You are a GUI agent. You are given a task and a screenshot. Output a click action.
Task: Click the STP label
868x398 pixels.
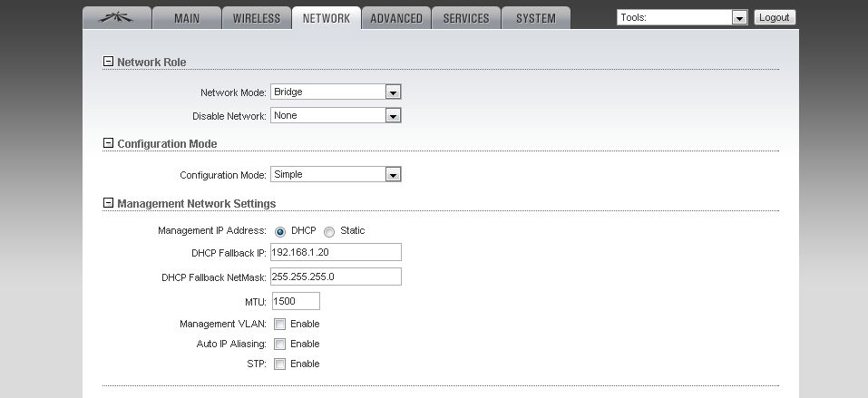coord(258,364)
